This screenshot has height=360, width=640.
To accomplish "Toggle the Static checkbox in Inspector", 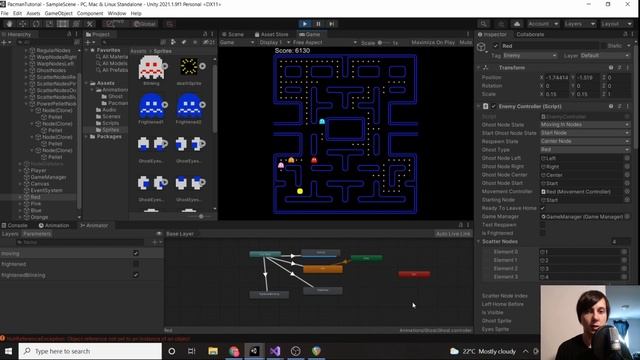I will 603,46.
